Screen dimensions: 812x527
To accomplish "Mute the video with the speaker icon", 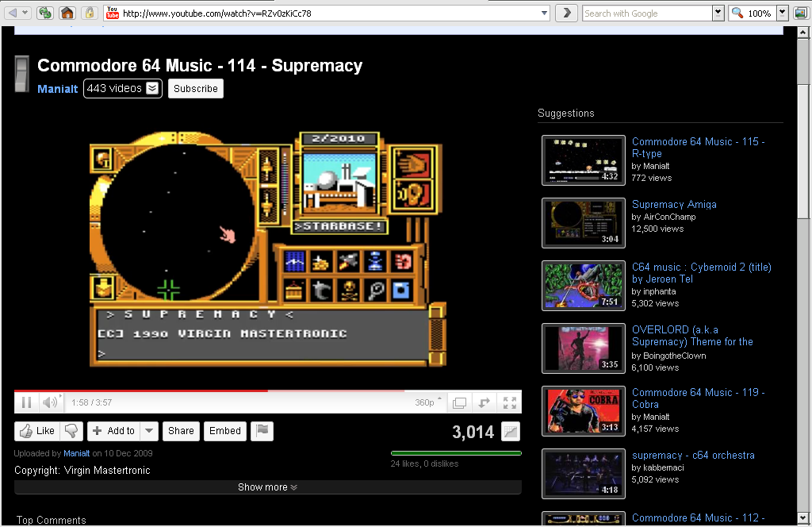I will click(x=50, y=402).
